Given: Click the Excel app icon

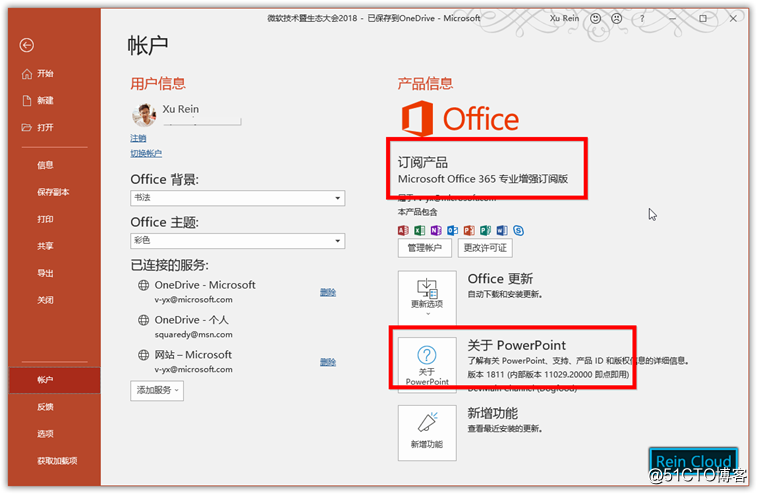Looking at the screenshot, I should point(420,230).
